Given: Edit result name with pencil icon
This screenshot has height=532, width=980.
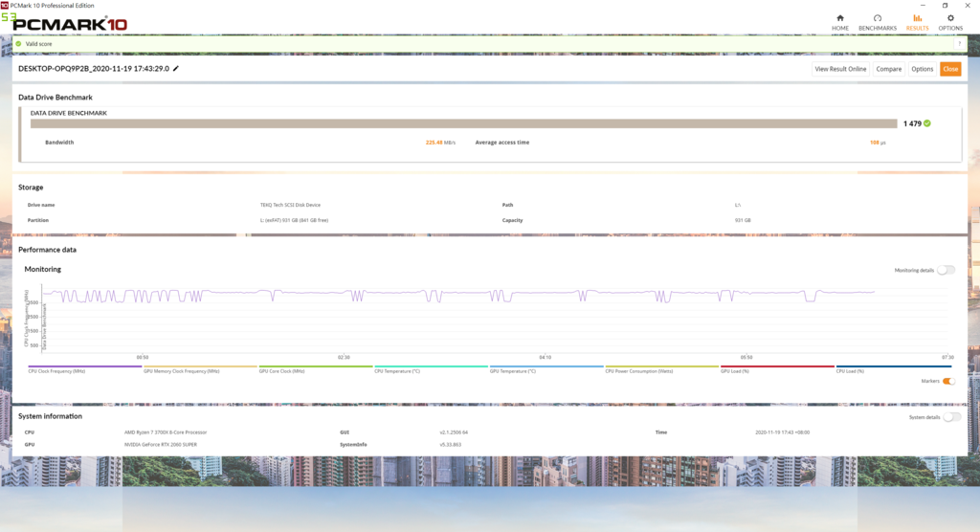Looking at the screenshot, I should (x=176, y=69).
